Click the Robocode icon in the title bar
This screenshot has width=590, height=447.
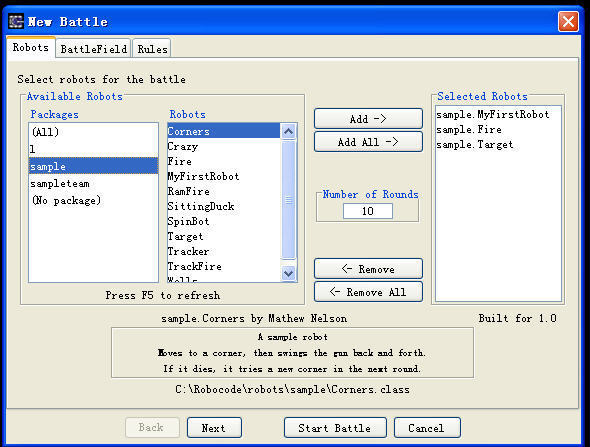click(16, 21)
